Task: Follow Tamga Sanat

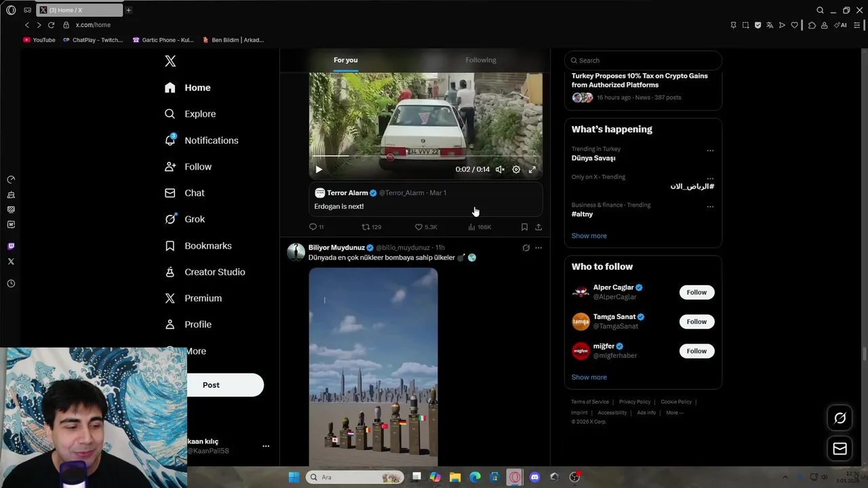Action: (696, 322)
